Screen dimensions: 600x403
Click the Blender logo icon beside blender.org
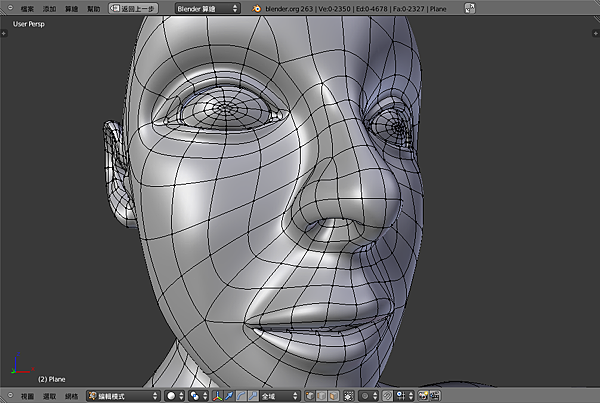257,7
